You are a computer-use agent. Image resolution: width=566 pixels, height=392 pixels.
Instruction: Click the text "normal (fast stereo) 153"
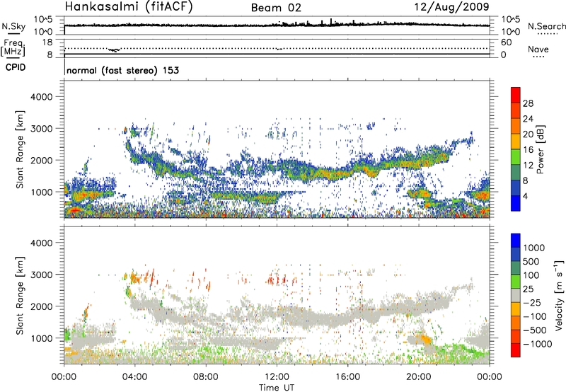122,70
